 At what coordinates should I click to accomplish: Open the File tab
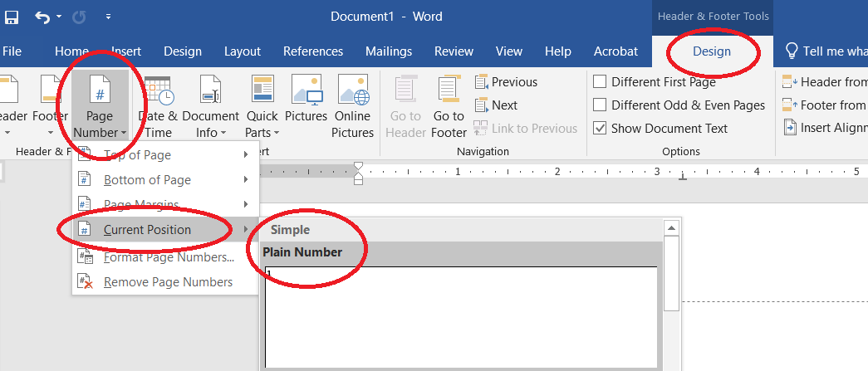pos(12,51)
